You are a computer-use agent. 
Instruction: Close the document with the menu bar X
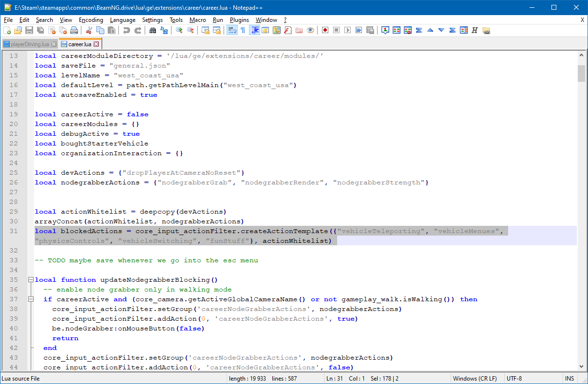coord(582,20)
